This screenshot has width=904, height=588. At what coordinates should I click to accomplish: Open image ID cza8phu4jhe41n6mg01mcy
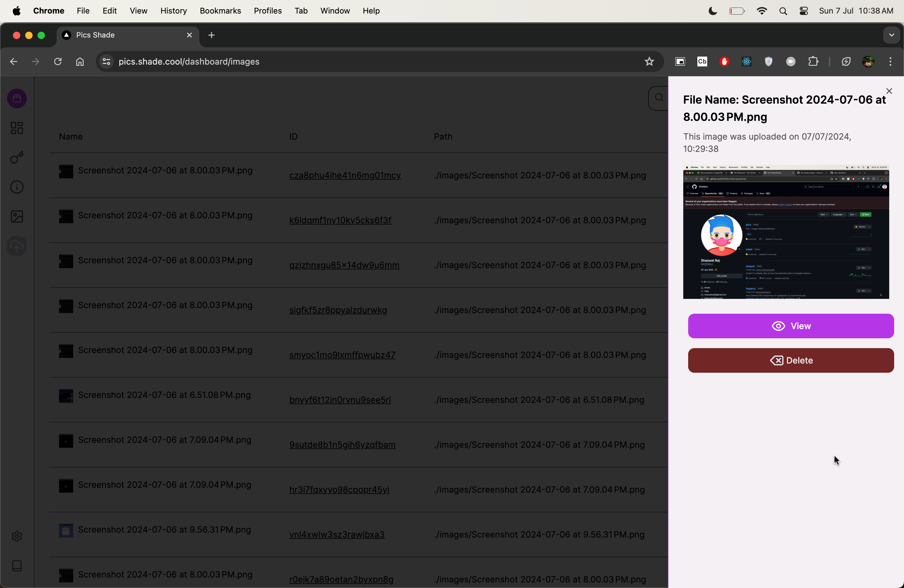[345, 176]
